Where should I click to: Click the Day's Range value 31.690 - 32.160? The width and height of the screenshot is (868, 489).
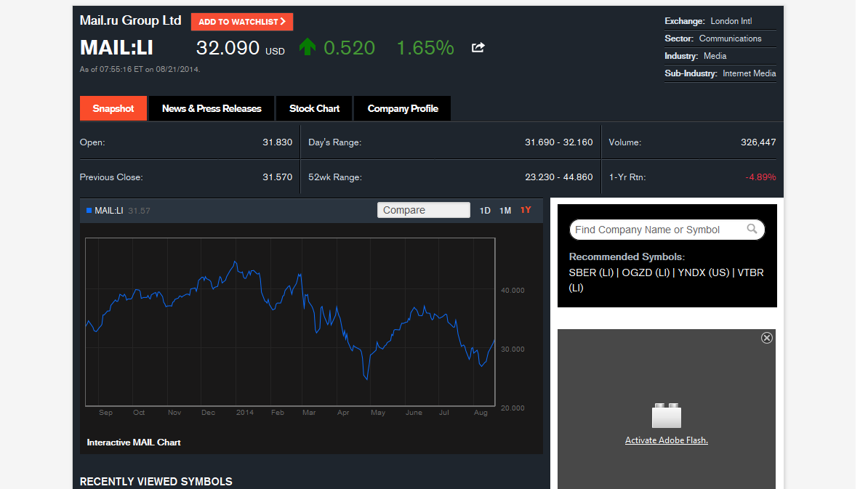point(558,142)
